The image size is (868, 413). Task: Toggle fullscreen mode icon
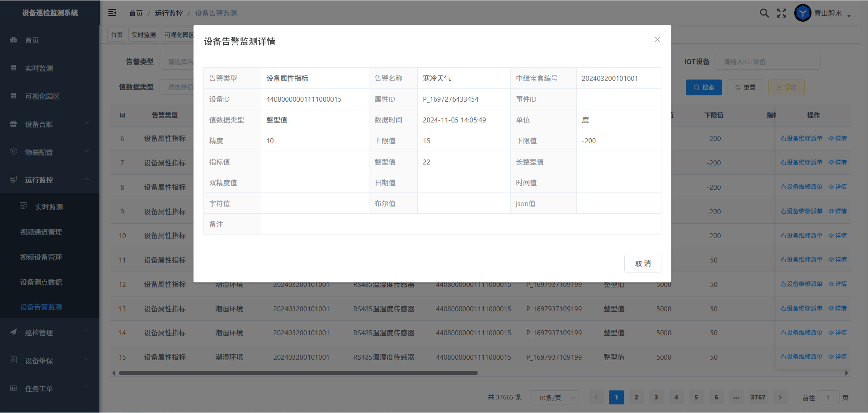[782, 13]
